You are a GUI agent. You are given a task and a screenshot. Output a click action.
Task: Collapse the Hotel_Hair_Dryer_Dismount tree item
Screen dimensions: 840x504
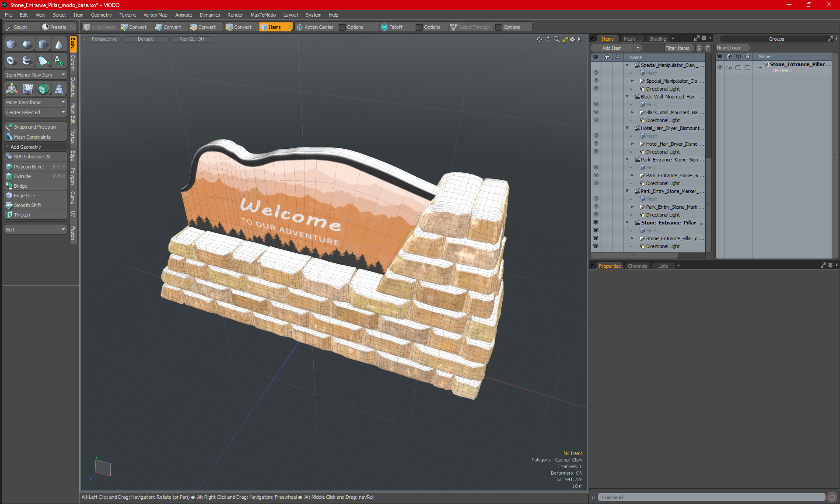coord(627,128)
